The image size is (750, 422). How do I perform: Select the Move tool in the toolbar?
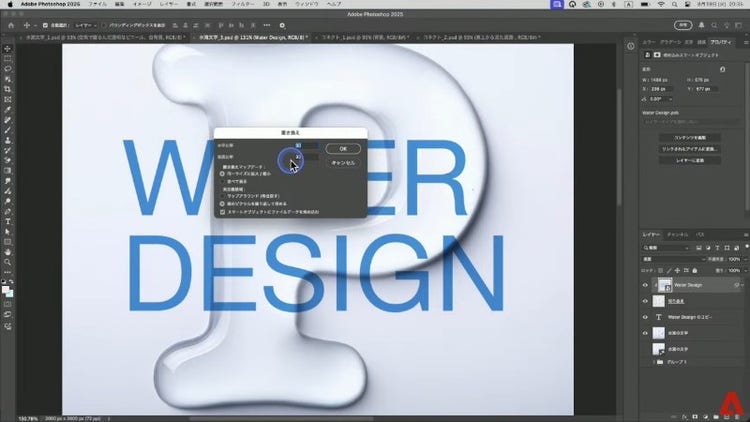pos(7,46)
